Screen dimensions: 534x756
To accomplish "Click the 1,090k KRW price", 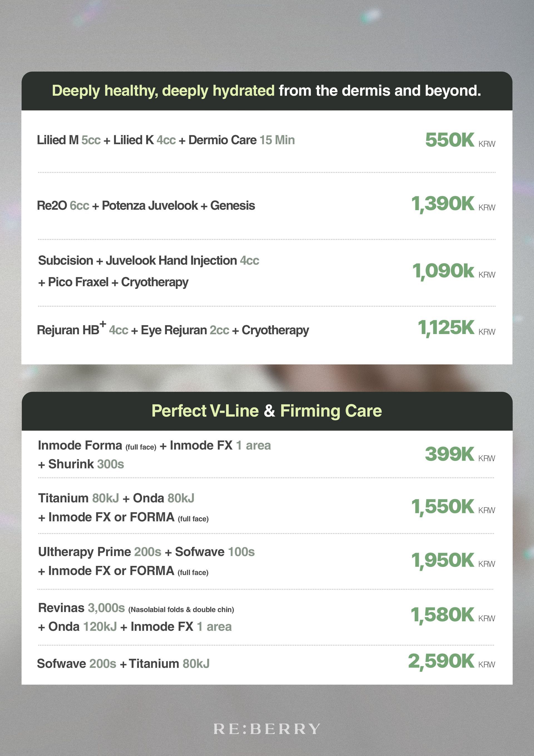I will (453, 271).
